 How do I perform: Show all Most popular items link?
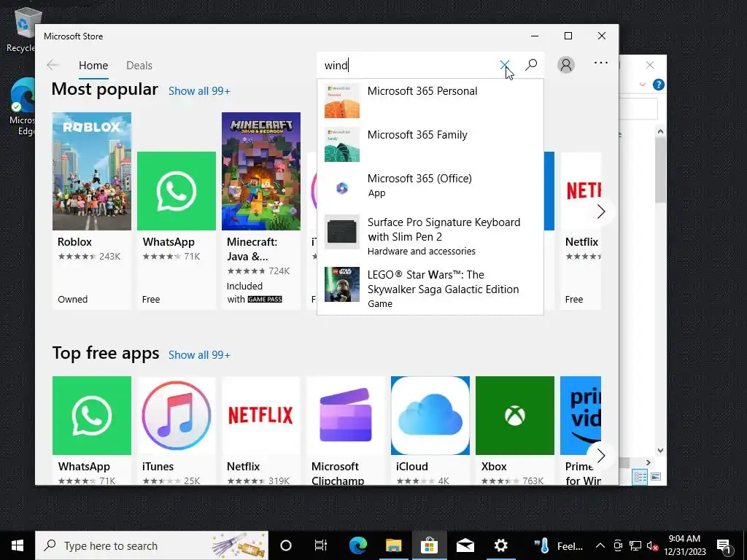(x=199, y=91)
